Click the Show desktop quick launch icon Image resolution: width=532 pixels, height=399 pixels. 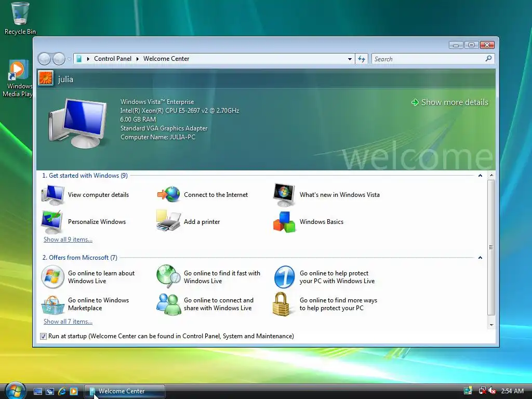[38, 391]
